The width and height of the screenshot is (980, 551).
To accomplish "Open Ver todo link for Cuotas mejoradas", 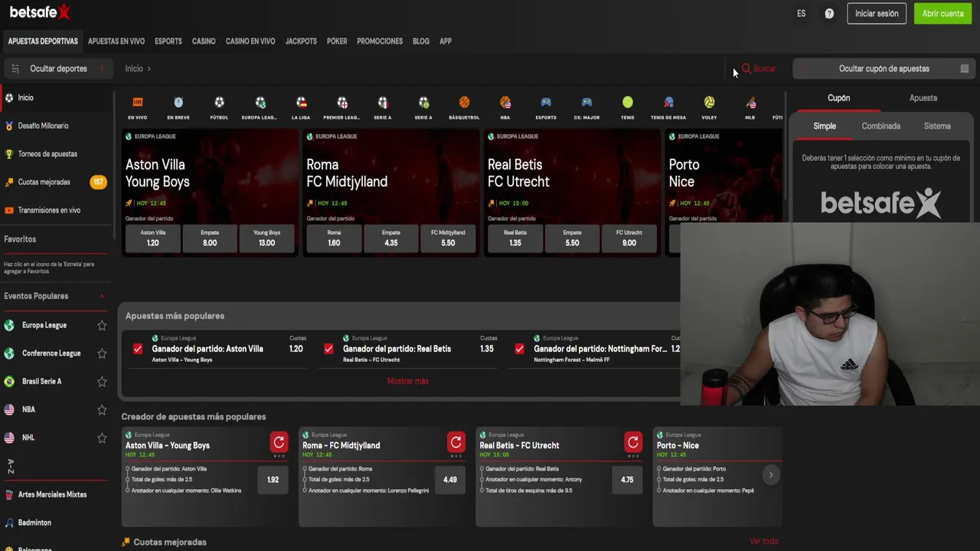I will click(764, 542).
